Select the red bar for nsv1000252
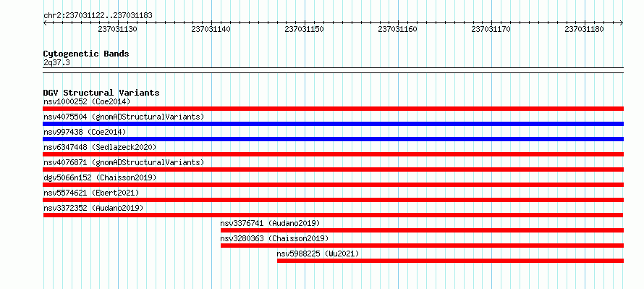This screenshot has height=289, width=644. 333,109
